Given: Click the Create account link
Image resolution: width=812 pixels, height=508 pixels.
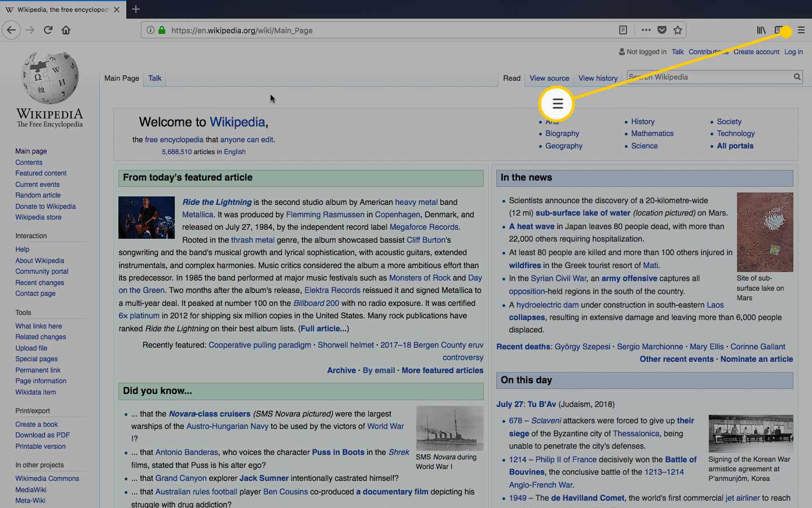Looking at the screenshot, I should coord(756,52).
